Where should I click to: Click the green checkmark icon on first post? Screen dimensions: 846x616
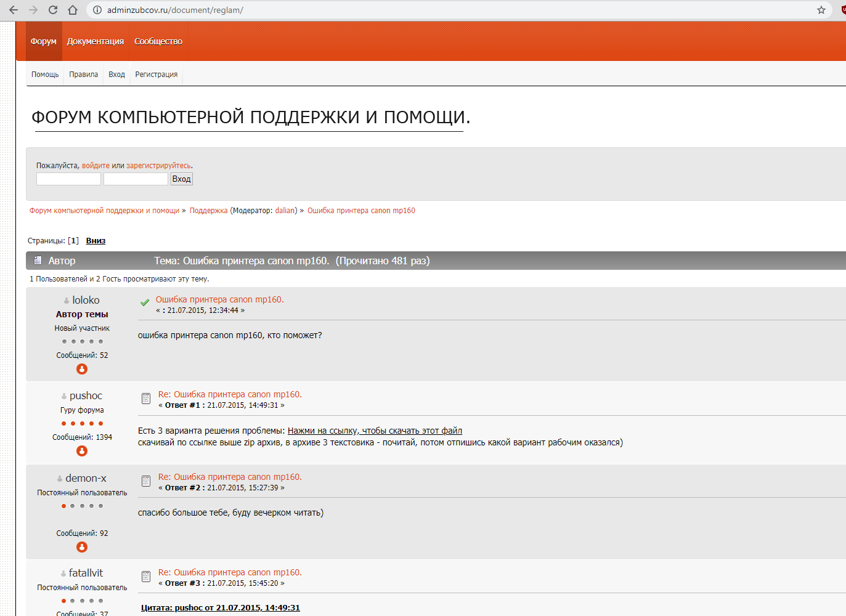(145, 302)
